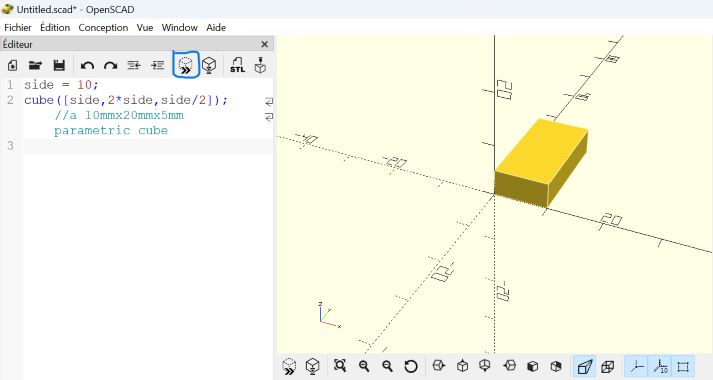Send the design to 3D printing
Screen dimensions: 713x380
tap(260, 65)
